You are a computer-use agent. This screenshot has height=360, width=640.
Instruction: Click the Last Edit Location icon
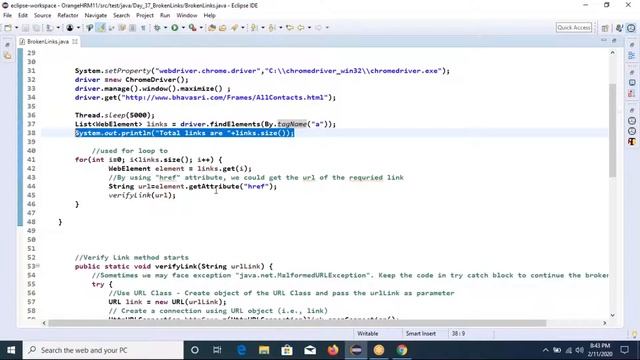(289, 28)
